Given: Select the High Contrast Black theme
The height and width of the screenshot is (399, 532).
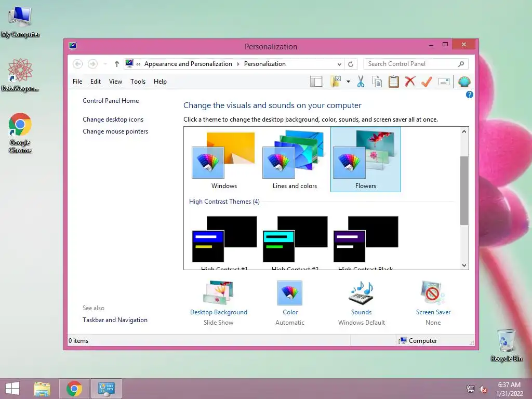Looking at the screenshot, I should (365, 243).
